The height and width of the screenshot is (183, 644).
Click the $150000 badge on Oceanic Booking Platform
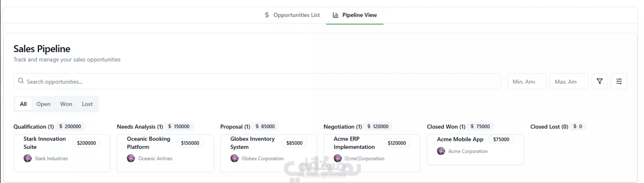pyautogui.click(x=190, y=143)
